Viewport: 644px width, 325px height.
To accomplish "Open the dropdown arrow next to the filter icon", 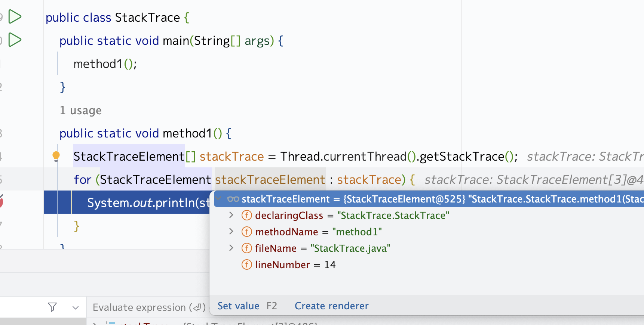I will pyautogui.click(x=76, y=307).
